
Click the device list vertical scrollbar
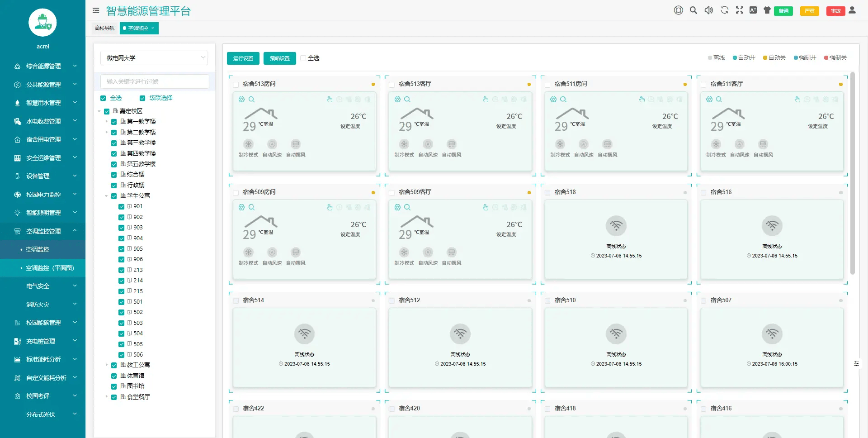(x=853, y=173)
